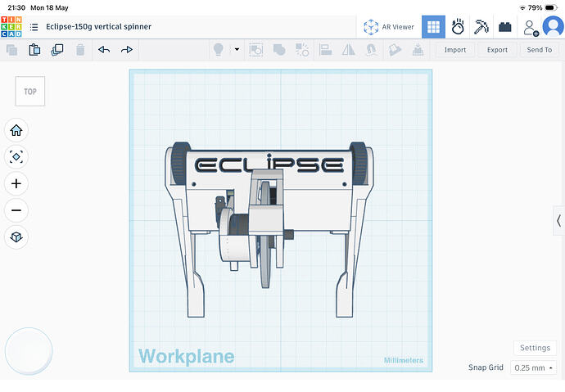This screenshot has width=565, height=392.
Task: Redo the last action
Action: (x=127, y=50)
